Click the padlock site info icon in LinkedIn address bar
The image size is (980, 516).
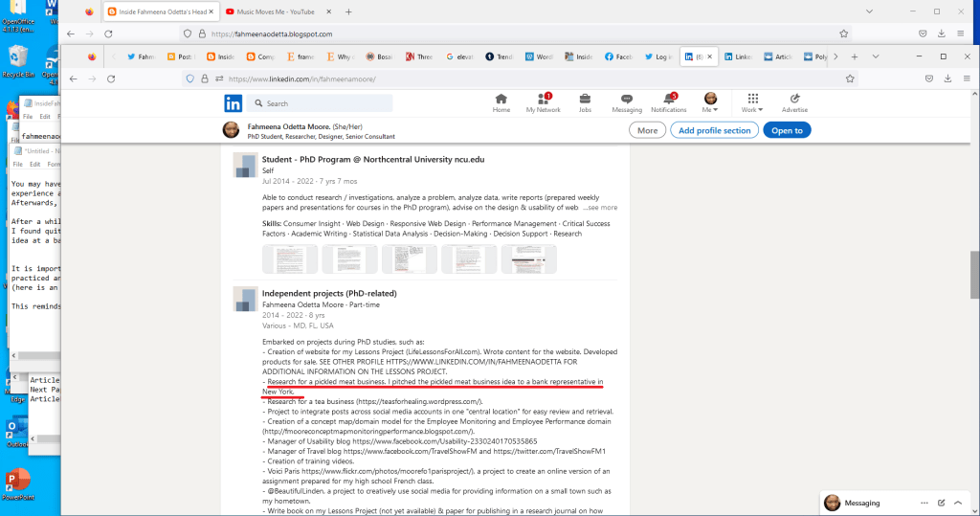pos(205,79)
